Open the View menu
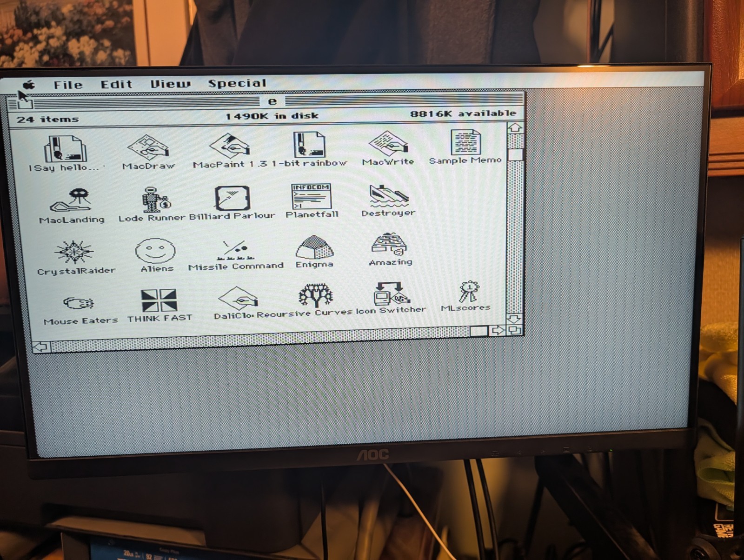This screenshot has width=744, height=560. (x=170, y=84)
